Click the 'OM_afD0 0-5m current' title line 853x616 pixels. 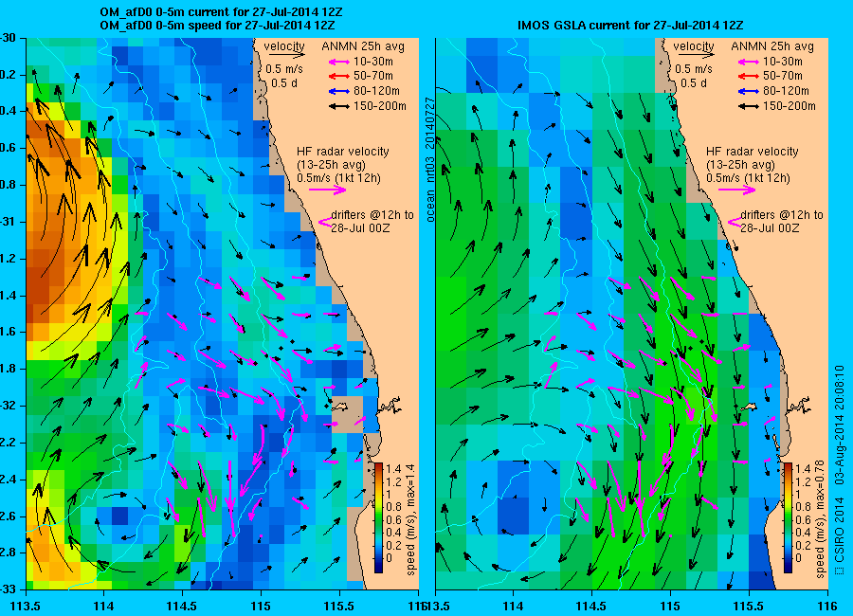coord(221,12)
